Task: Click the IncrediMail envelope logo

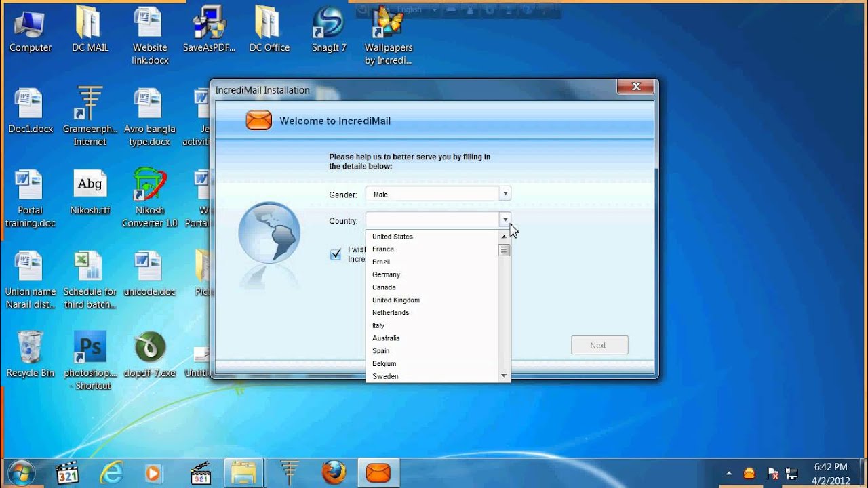Action: point(258,121)
